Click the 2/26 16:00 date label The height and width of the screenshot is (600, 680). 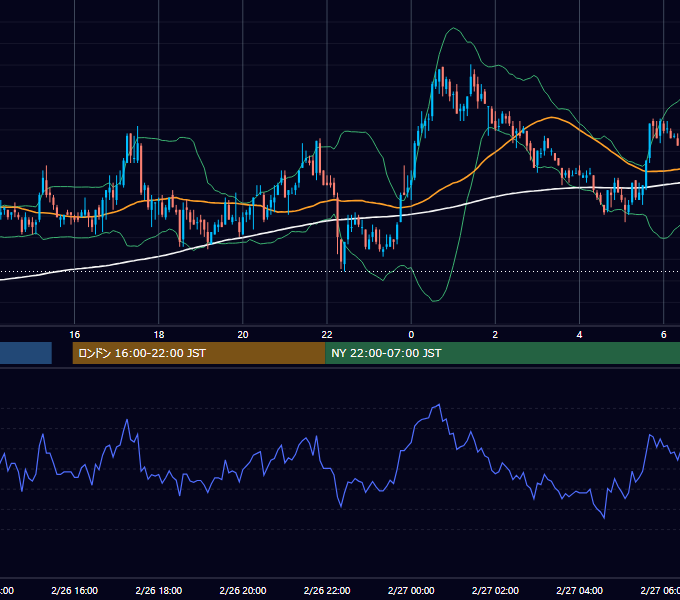point(75,590)
